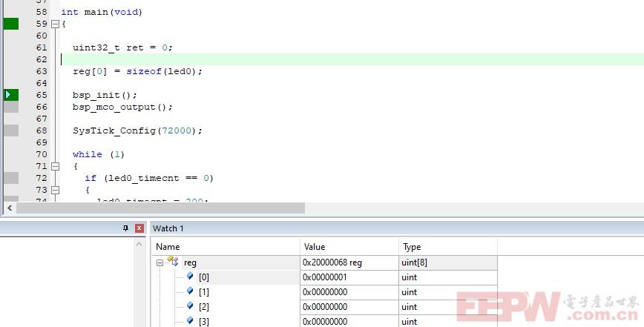Click the member icon next to [2]
The height and width of the screenshot is (327, 644).
point(190,306)
